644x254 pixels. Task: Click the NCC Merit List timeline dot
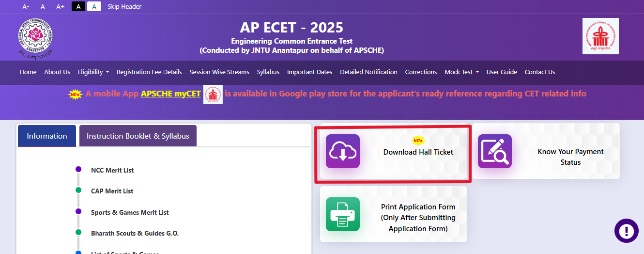click(x=78, y=169)
